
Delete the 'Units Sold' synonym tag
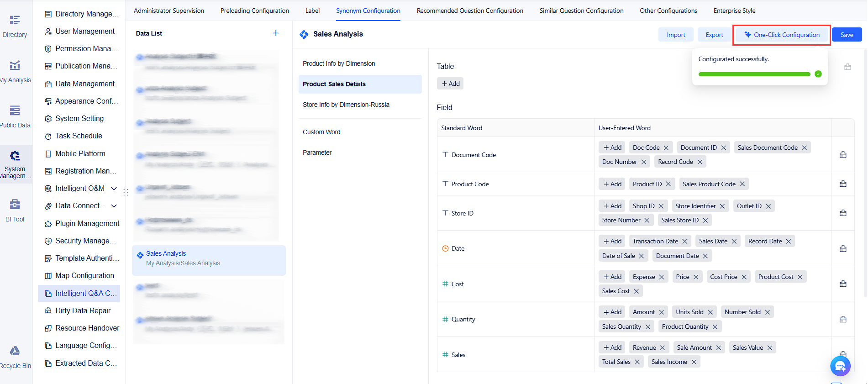click(x=710, y=312)
